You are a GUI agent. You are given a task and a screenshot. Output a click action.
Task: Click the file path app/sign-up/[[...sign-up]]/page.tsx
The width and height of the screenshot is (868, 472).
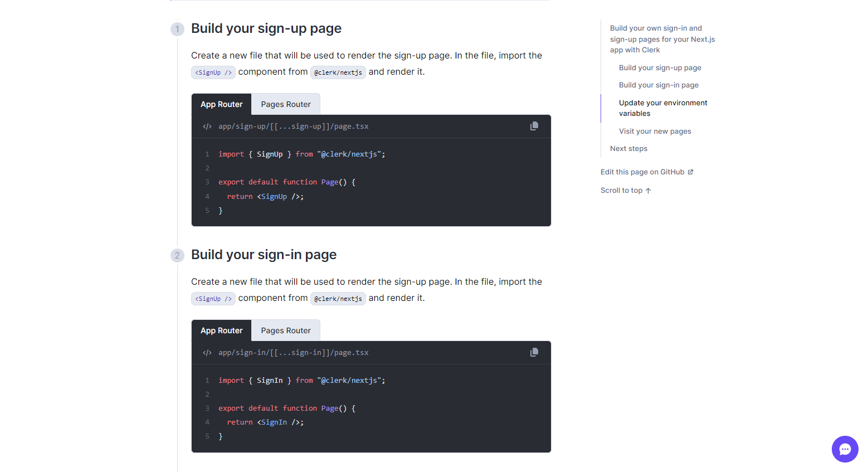(x=294, y=126)
